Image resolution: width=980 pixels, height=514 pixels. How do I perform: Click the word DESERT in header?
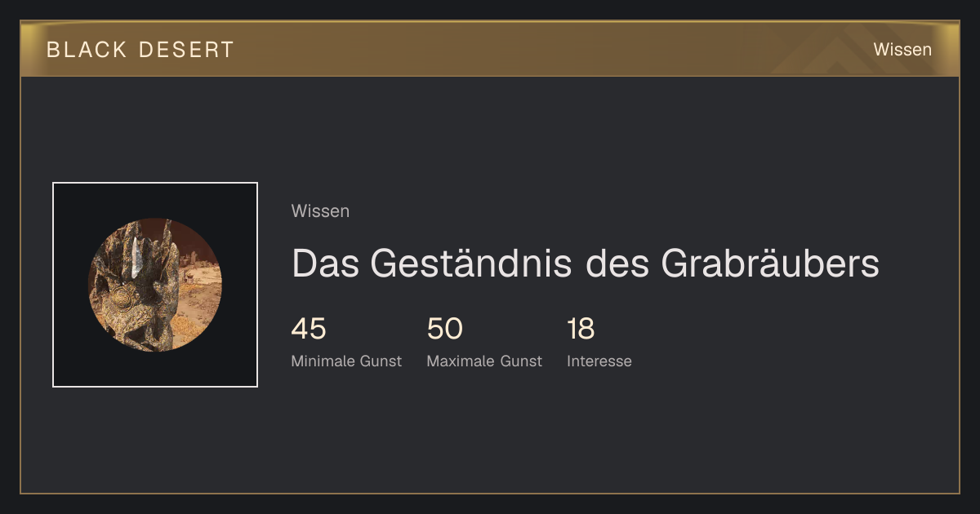[x=186, y=50]
